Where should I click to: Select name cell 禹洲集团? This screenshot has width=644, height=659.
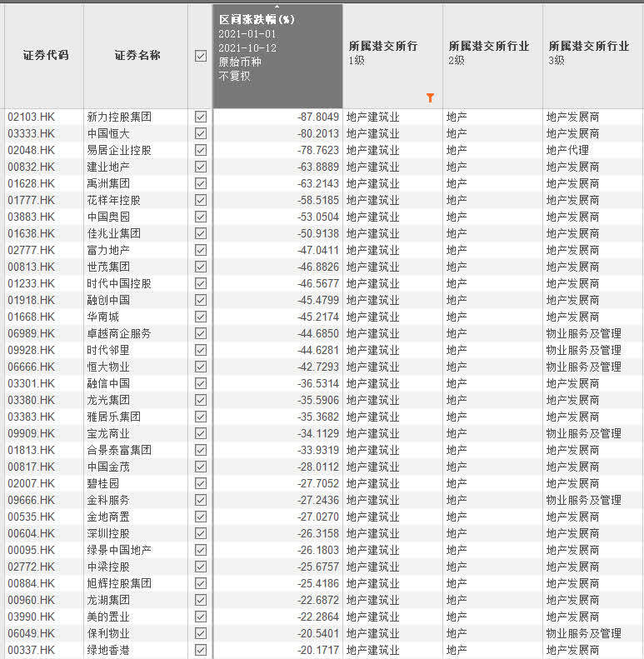(108, 183)
